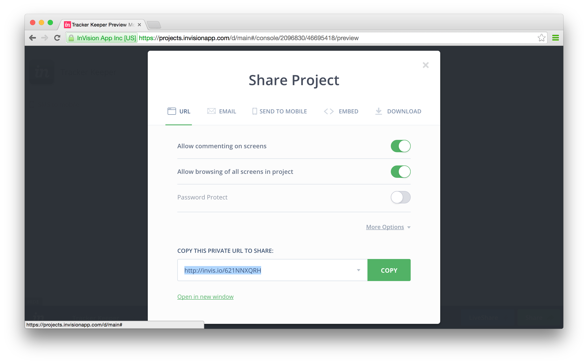This screenshot has height=364, width=588.
Task: Click the highlighted invis.io share URL field
Action: (x=223, y=270)
